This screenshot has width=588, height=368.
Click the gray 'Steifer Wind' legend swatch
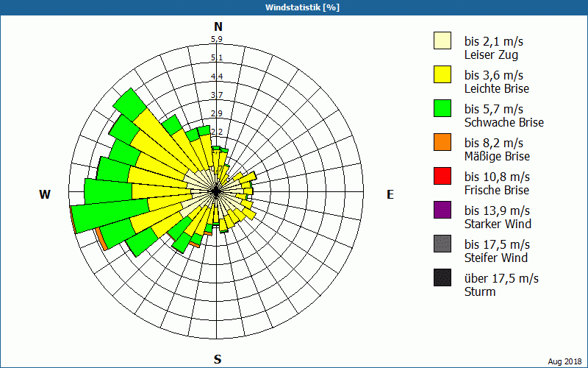point(442,244)
